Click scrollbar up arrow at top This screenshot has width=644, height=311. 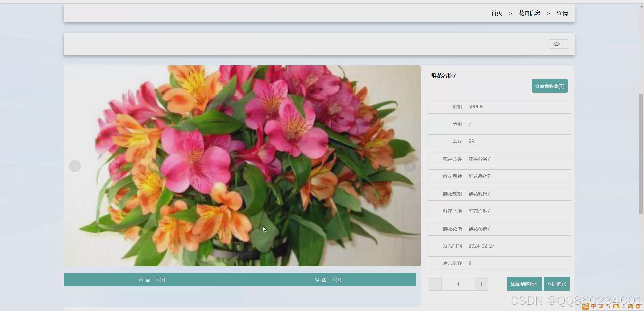tap(641, 7)
